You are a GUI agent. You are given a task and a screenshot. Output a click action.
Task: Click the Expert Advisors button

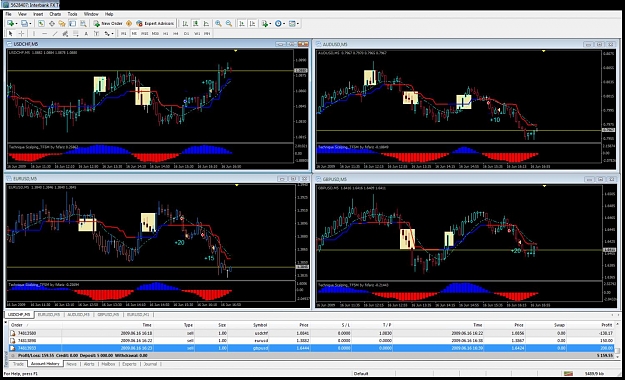(155, 24)
